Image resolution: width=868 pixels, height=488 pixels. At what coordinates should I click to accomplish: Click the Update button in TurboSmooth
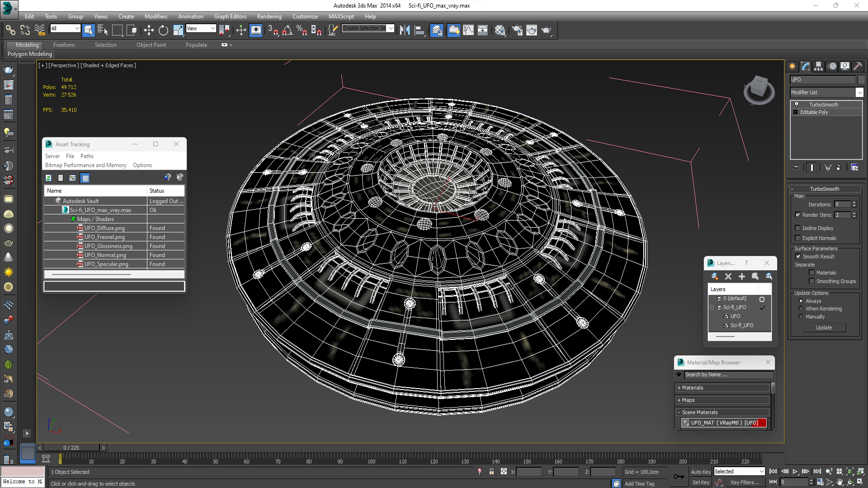pyautogui.click(x=824, y=328)
